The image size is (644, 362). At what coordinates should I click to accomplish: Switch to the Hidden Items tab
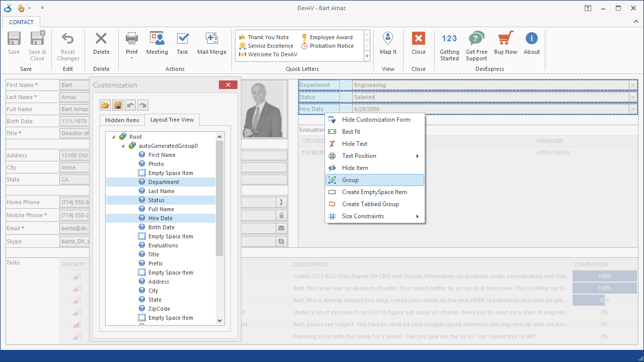click(122, 120)
